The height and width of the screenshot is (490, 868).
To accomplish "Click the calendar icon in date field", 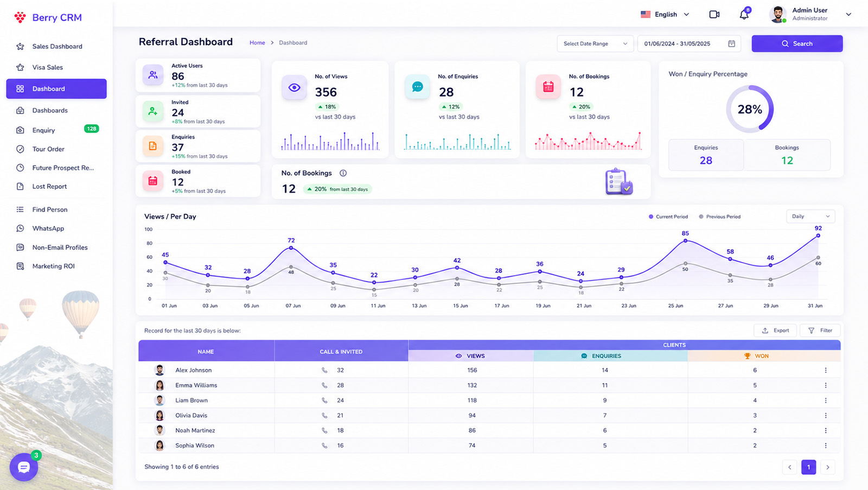I will click(x=731, y=43).
